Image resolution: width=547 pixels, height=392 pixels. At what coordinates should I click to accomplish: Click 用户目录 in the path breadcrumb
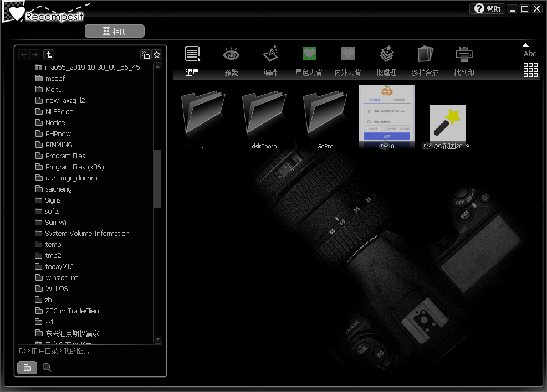tap(45, 351)
